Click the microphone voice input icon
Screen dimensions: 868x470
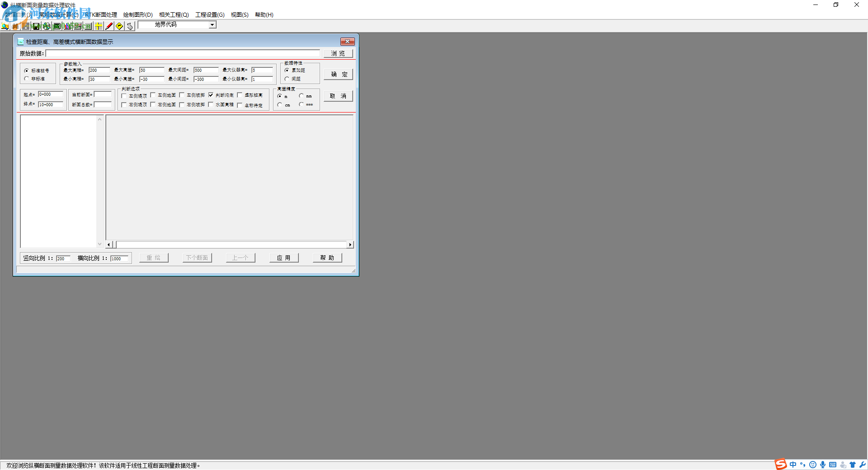click(x=823, y=465)
